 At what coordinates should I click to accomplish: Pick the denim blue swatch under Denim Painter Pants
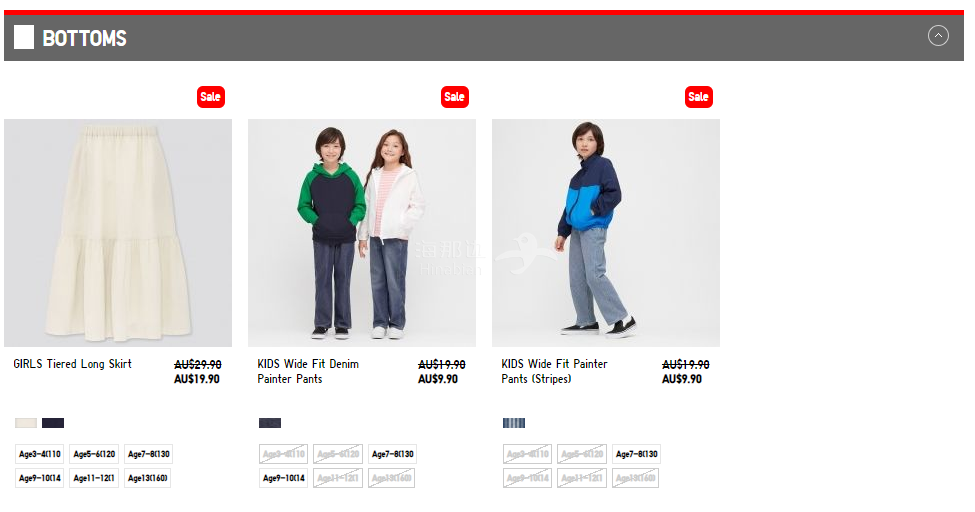pyautogui.click(x=270, y=423)
